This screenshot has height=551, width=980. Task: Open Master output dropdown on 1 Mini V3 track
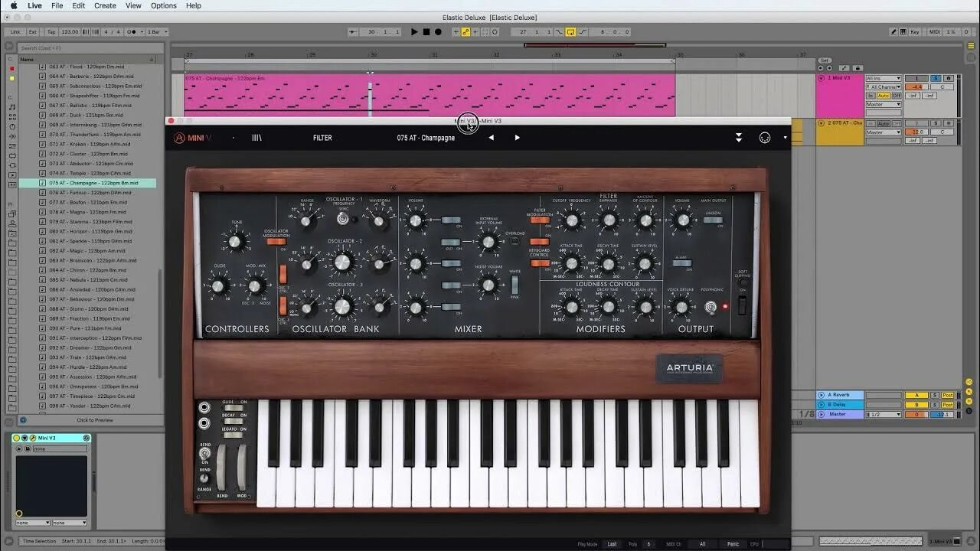coord(884,104)
